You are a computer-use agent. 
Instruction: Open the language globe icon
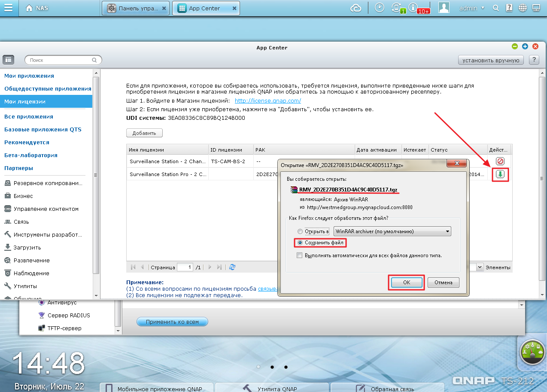(x=523, y=8)
